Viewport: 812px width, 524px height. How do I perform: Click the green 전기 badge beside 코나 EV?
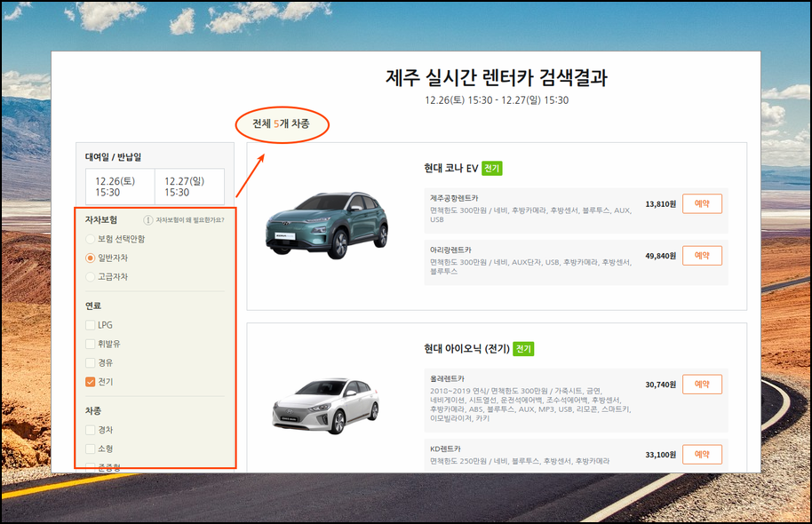492,168
